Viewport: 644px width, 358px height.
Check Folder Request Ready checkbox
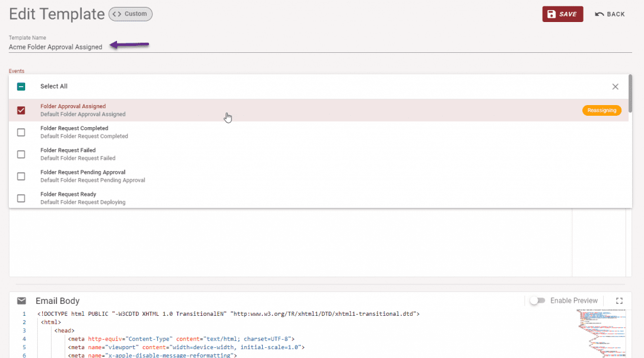click(21, 198)
